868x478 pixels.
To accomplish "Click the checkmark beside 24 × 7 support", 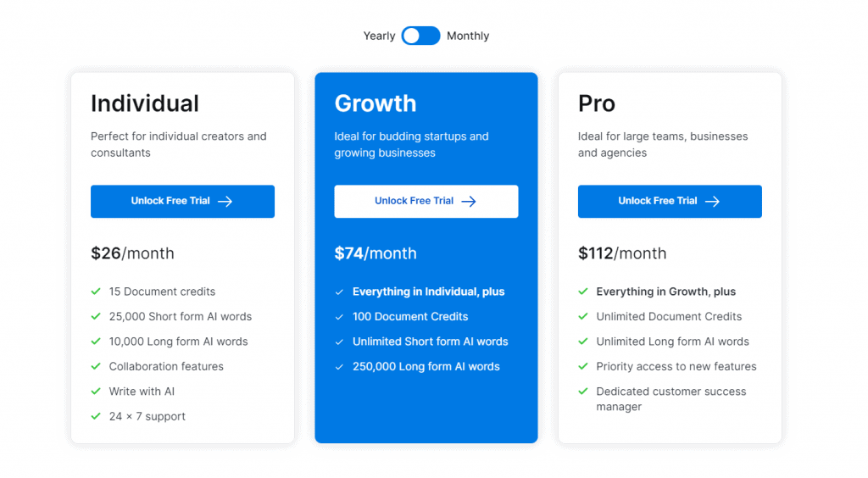I will (96, 416).
